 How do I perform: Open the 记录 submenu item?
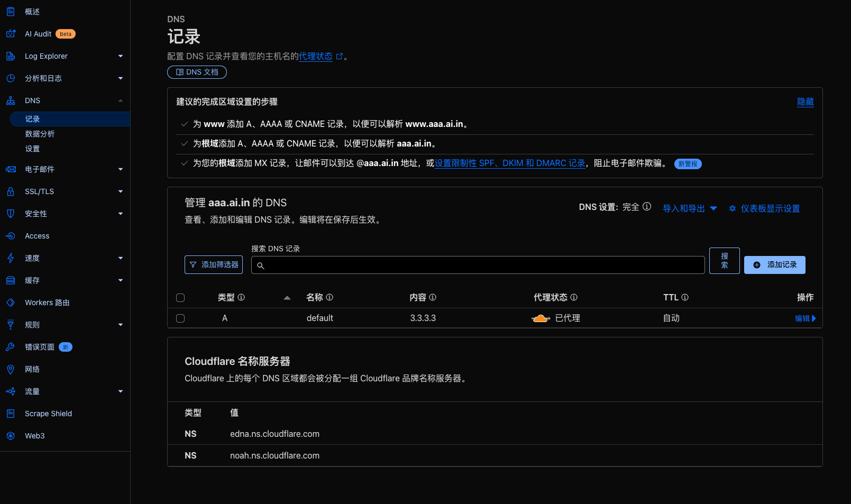[x=70, y=119]
